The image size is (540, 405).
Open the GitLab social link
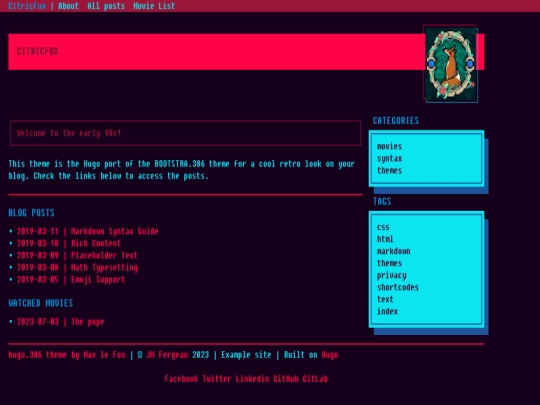click(315, 379)
